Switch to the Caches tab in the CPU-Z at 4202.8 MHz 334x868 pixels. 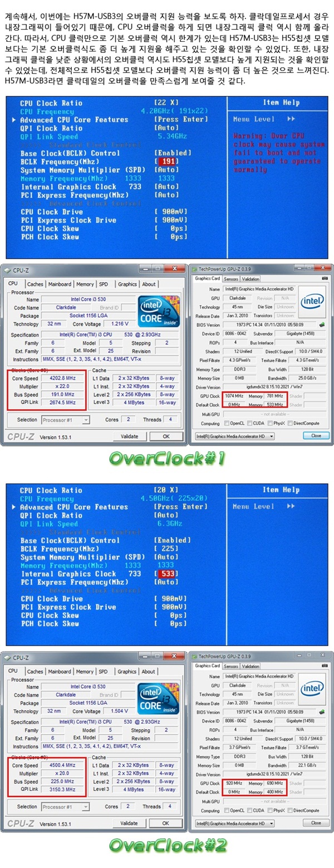click(x=35, y=284)
